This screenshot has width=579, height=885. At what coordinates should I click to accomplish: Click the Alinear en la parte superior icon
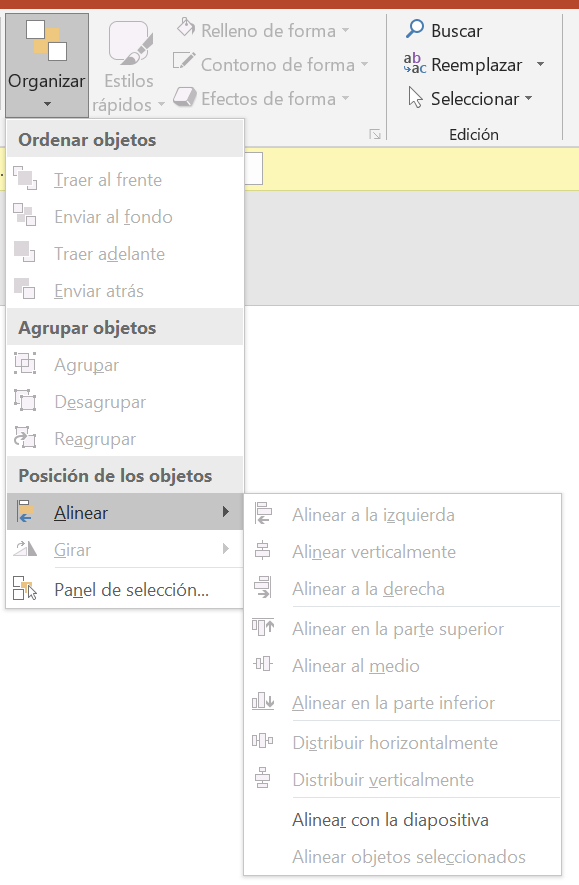263,628
